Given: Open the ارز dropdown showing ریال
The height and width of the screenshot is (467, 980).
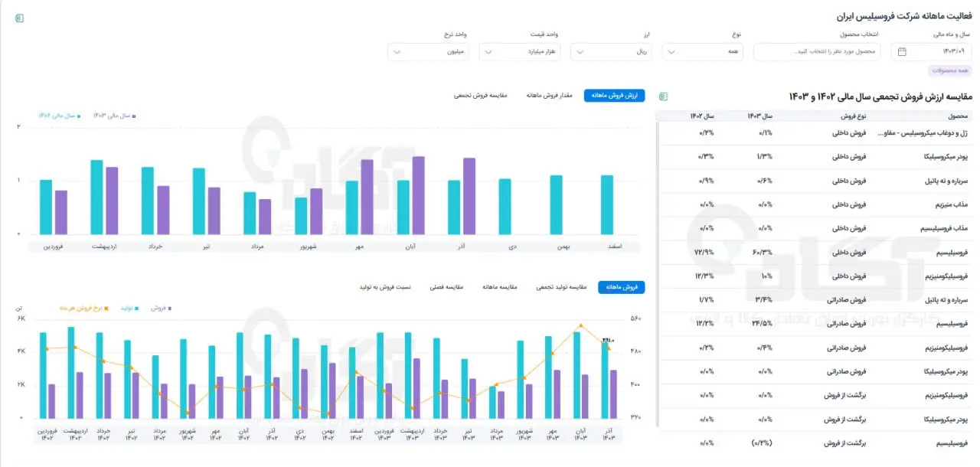Looking at the screenshot, I should 611,51.
